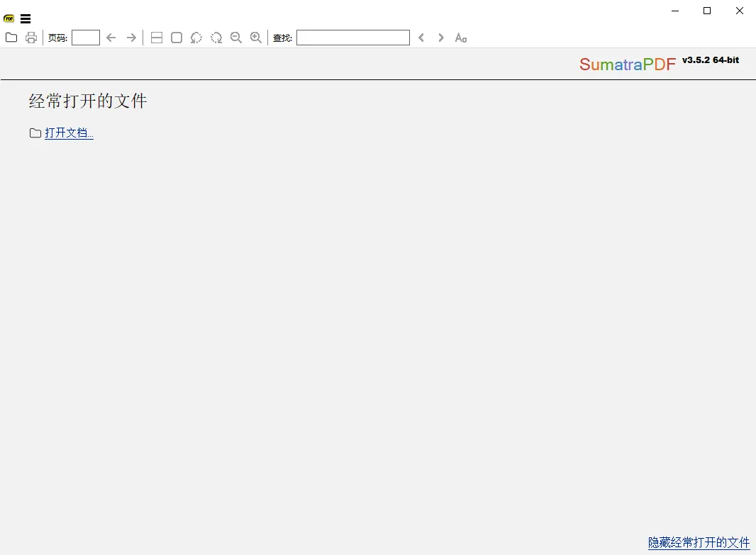756x555 pixels.
Task: Click the open folder toolbar icon
Action: pos(11,38)
